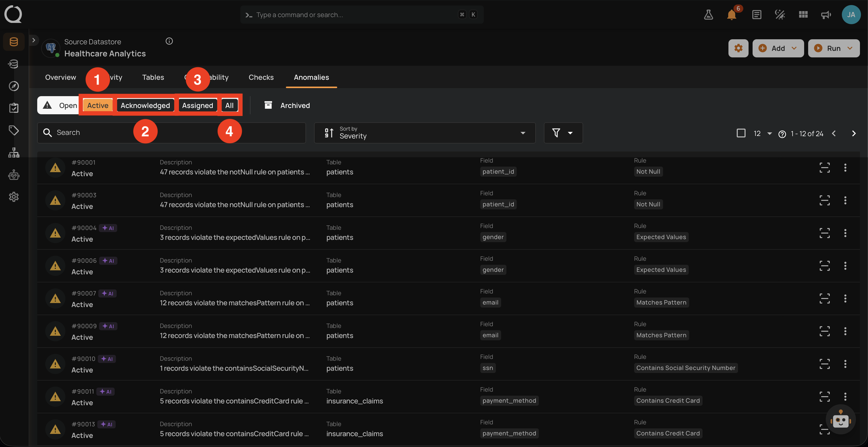Open the Checks tab

pos(261,77)
